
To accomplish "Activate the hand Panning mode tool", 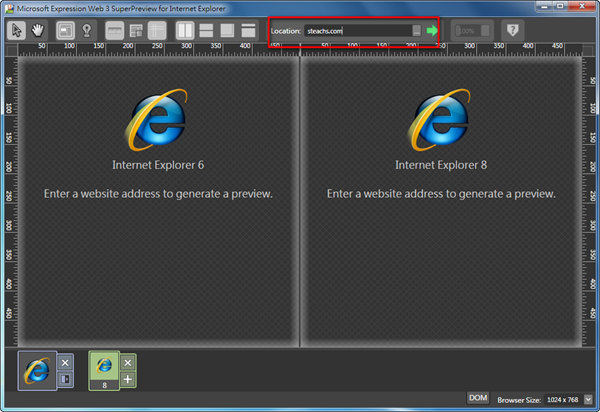I will pos(38,30).
